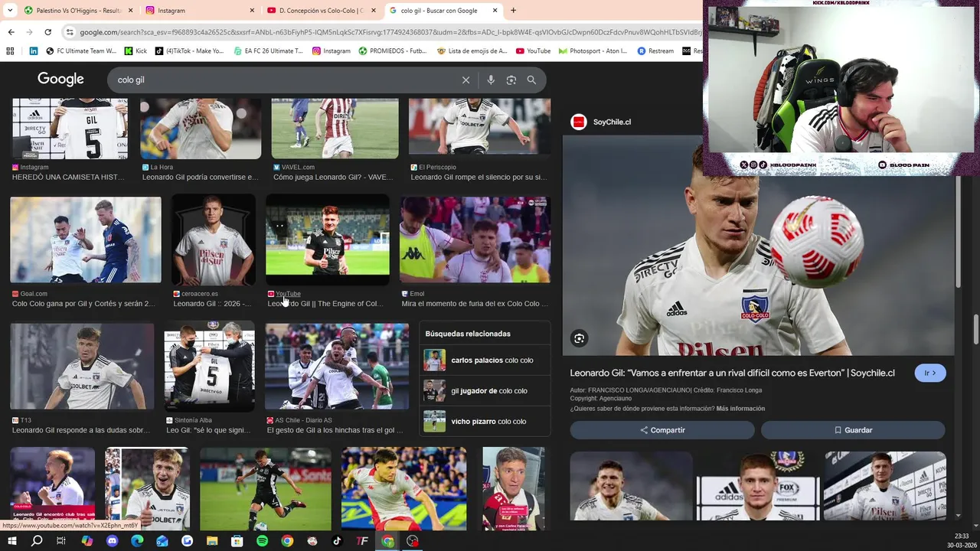Open the Kick bookmark
The width and height of the screenshot is (980, 551).
(x=135, y=51)
